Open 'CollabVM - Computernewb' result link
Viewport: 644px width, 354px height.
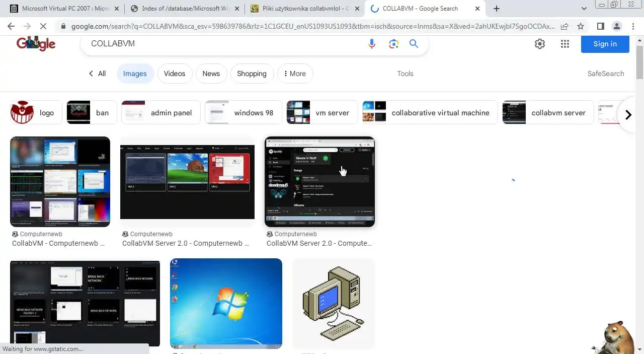[x=58, y=243]
